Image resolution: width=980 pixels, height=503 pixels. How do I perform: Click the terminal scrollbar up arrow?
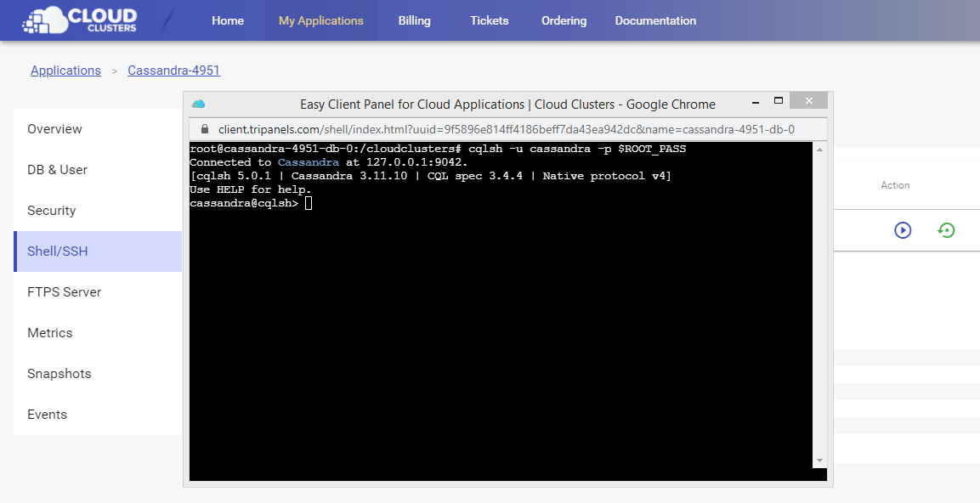[x=819, y=150]
